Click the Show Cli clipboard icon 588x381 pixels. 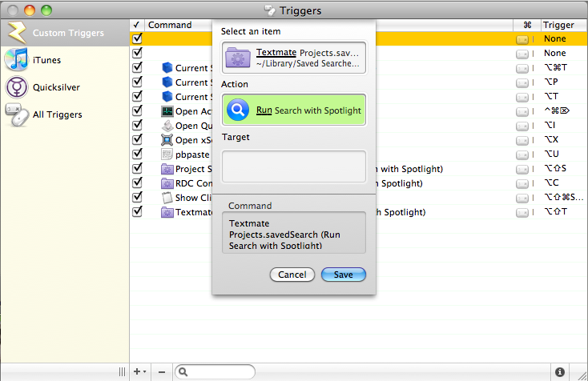pos(167,198)
